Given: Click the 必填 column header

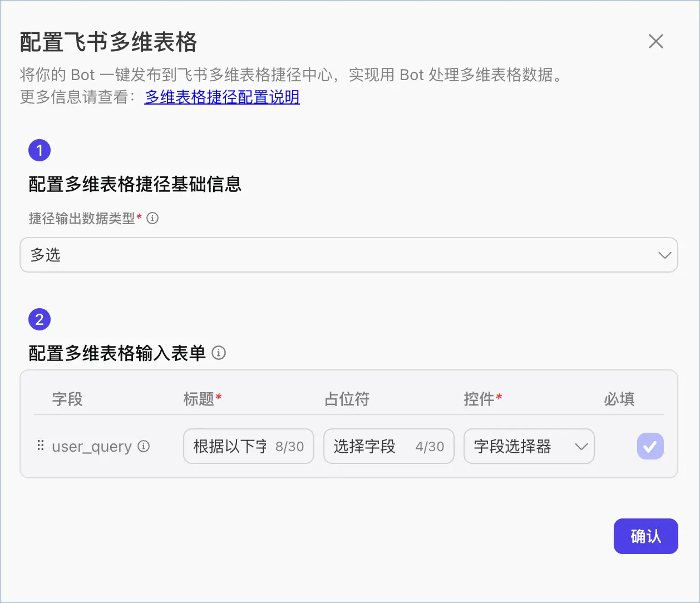Looking at the screenshot, I should pyautogui.click(x=619, y=399).
